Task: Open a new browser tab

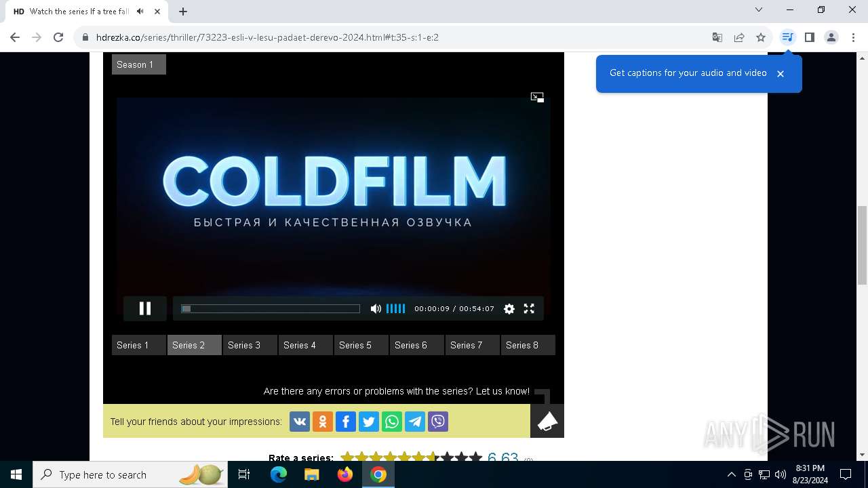Action: point(183,11)
